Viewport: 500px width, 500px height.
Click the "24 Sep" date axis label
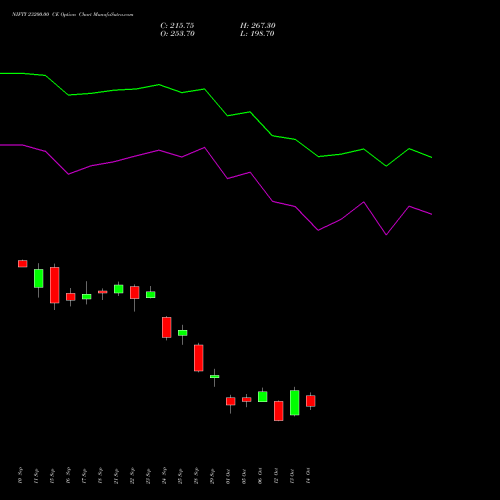coord(164,475)
